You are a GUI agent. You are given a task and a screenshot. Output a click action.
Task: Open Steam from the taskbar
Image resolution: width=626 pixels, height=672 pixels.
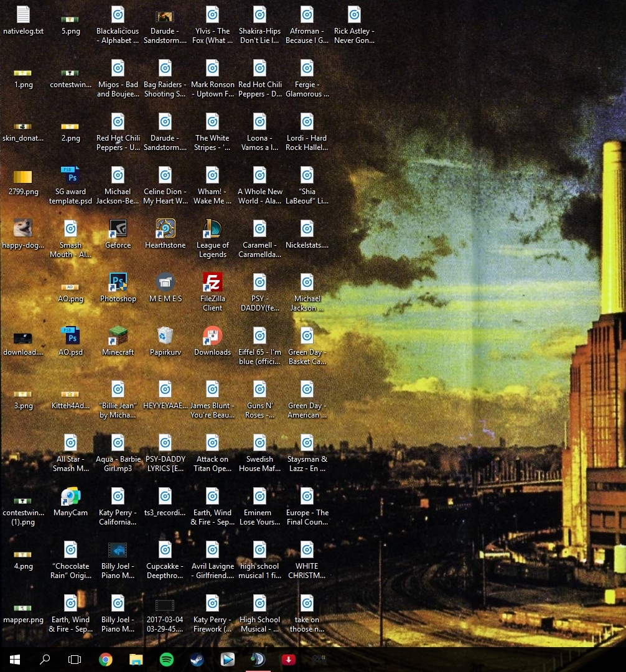(197, 659)
